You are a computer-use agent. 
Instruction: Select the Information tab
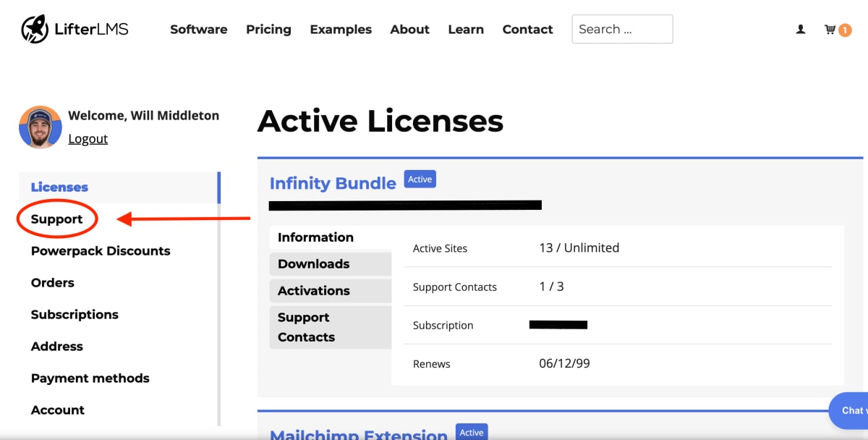(331, 237)
